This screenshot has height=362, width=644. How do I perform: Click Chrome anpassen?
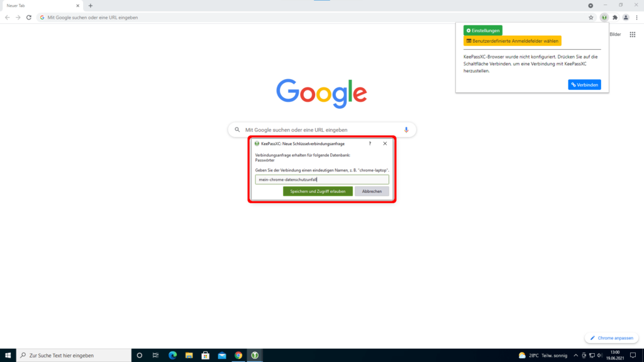(611, 337)
